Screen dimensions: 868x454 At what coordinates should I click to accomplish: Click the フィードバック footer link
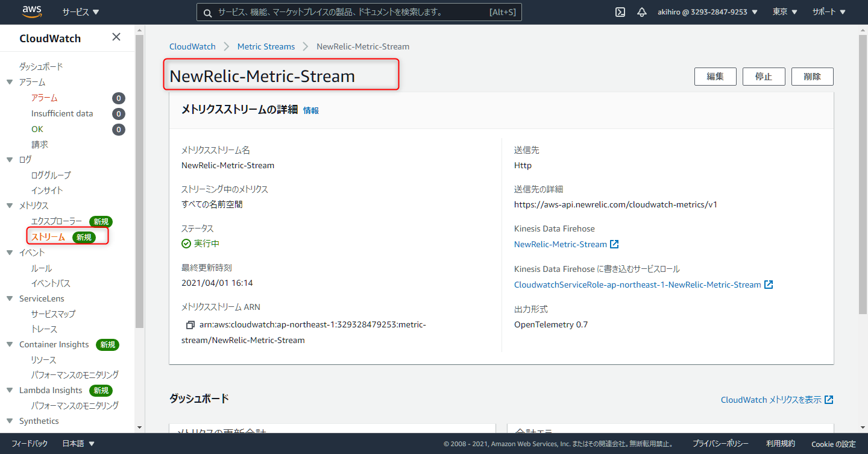click(x=30, y=444)
